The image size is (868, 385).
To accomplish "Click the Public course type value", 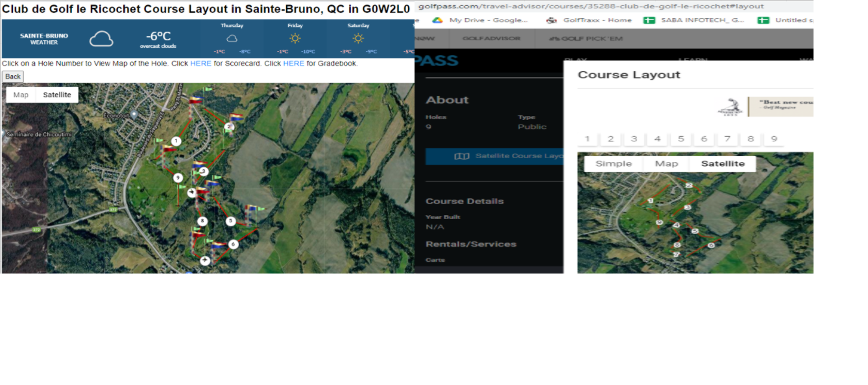I will tap(533, 127).
